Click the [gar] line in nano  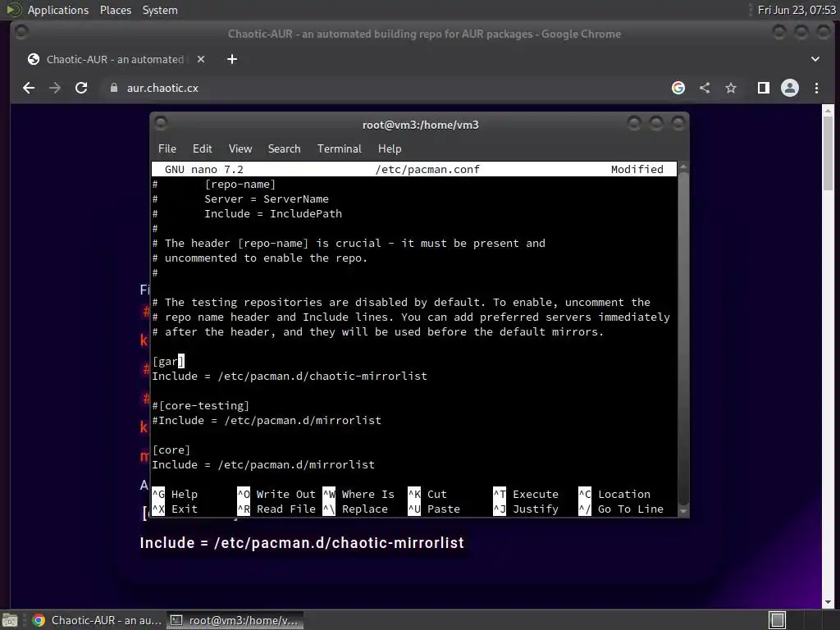pos(168,361)
